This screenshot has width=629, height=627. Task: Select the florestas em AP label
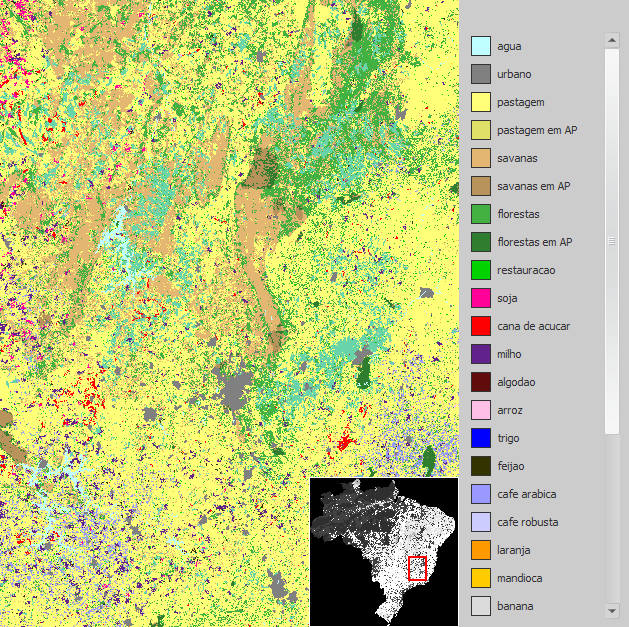(534, 242)
